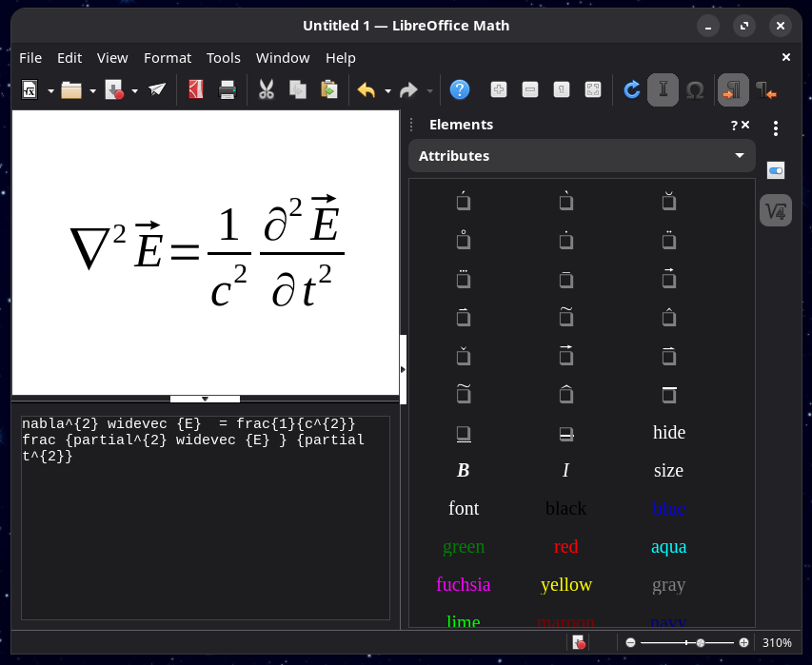Image resolution: width=812 pixels, height=665 pixels.
Task: Toggle the Formula Cursor button
Action: [663, 90]
